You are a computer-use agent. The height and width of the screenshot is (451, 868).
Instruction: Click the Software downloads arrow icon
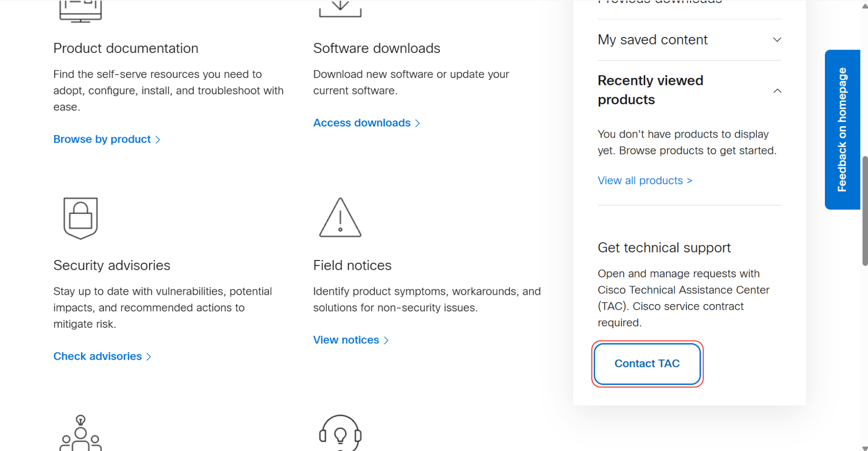(340, 9)
